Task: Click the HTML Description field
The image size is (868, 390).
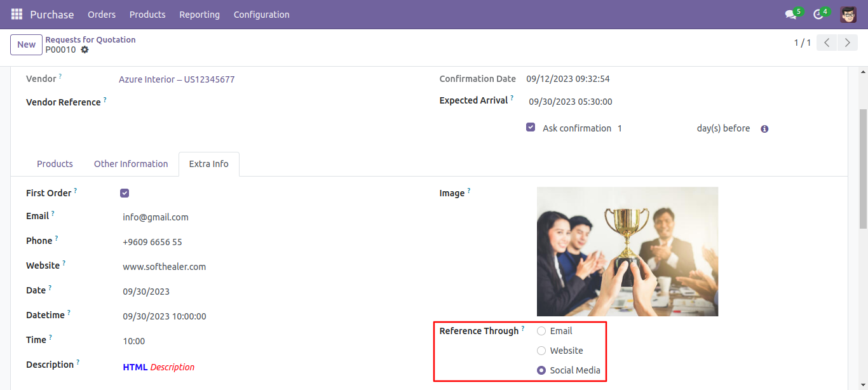Action: 159,367
